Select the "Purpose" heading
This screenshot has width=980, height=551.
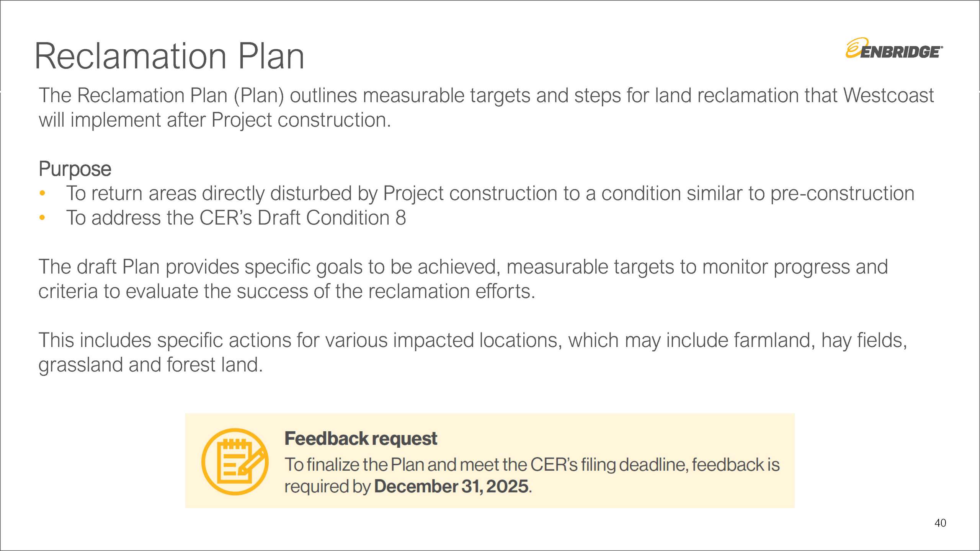75,169
